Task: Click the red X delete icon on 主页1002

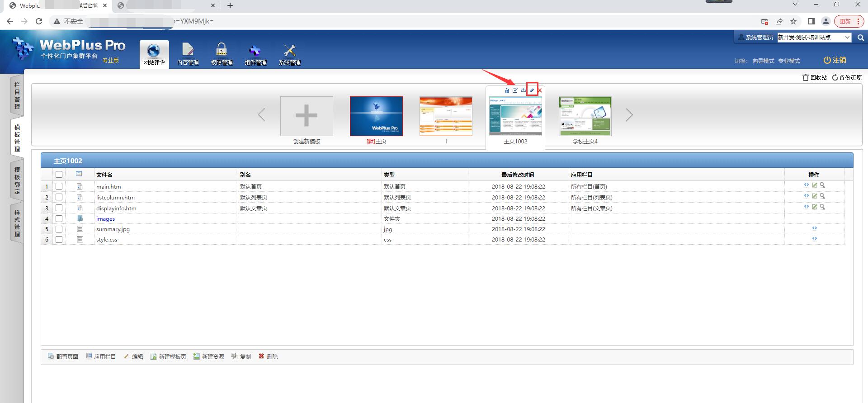Action: 540,90
